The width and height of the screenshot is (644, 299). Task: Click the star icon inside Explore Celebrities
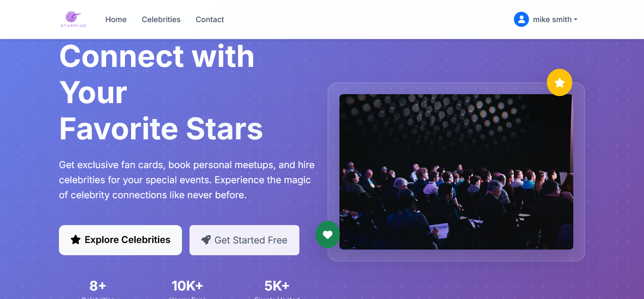(75, 240)
